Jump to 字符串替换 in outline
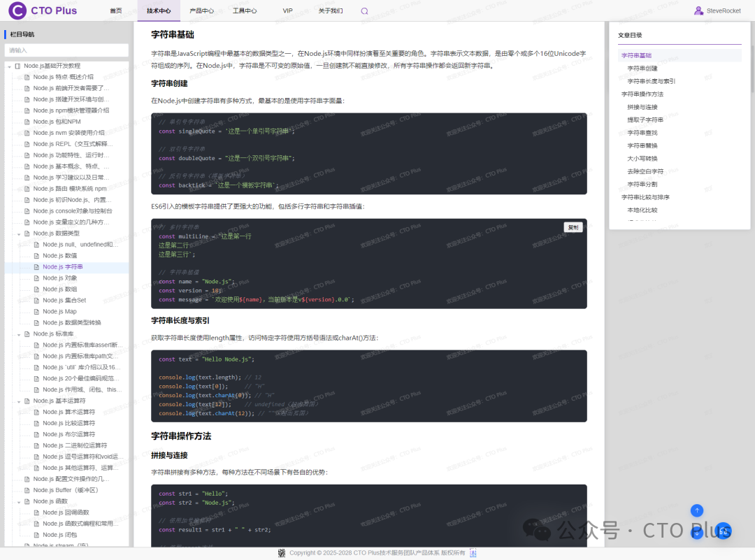The height and width of the screenshot is (560, 755). [x=642, y=145]
